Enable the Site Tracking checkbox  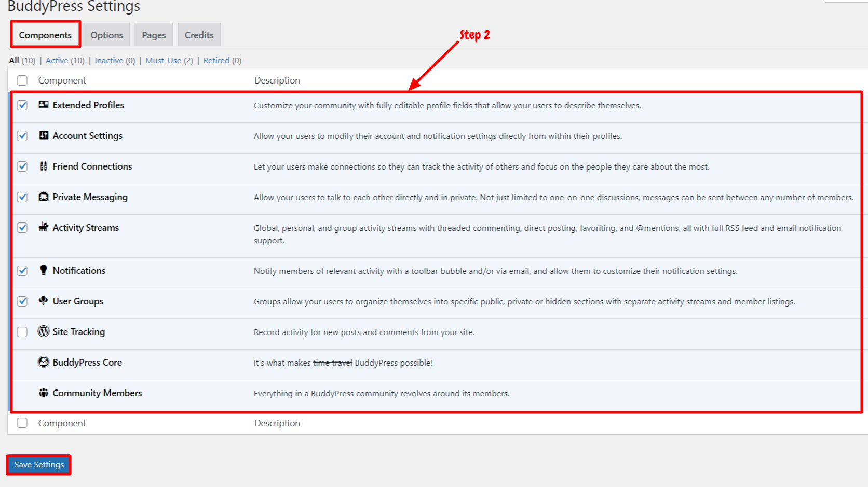pos(22,332)
